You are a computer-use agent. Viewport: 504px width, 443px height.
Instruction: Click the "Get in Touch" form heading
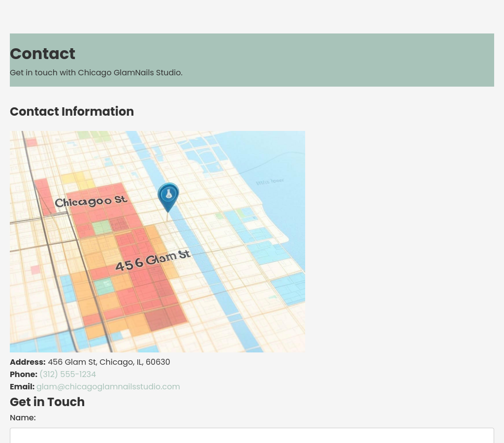click(x=47, y=402)
